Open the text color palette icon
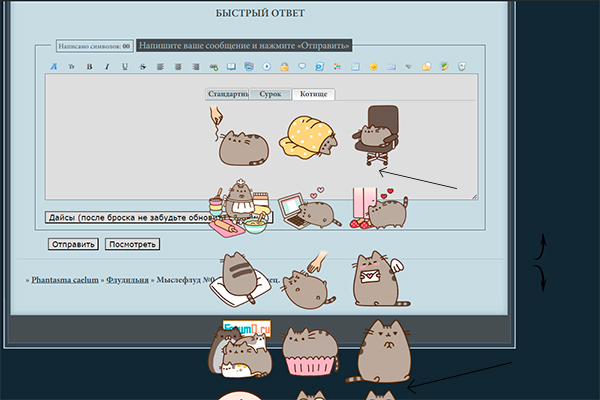This screenshot has height=400, width=600. [337, 67]
